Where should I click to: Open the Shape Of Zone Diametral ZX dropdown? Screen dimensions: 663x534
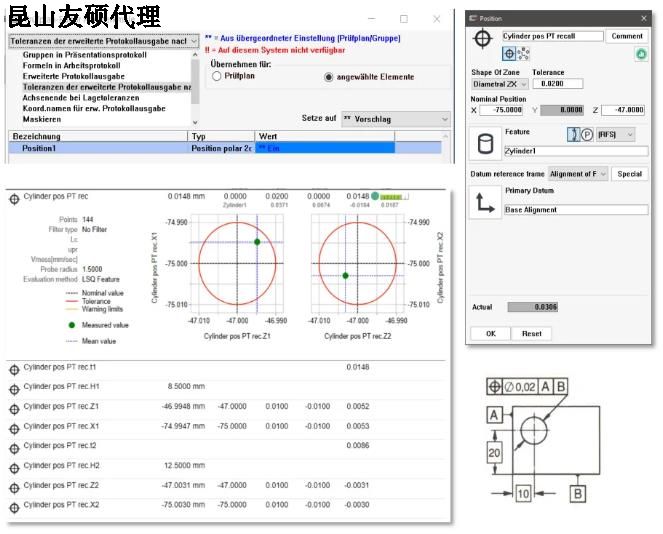pyautogui.click(x=501, y=84)
